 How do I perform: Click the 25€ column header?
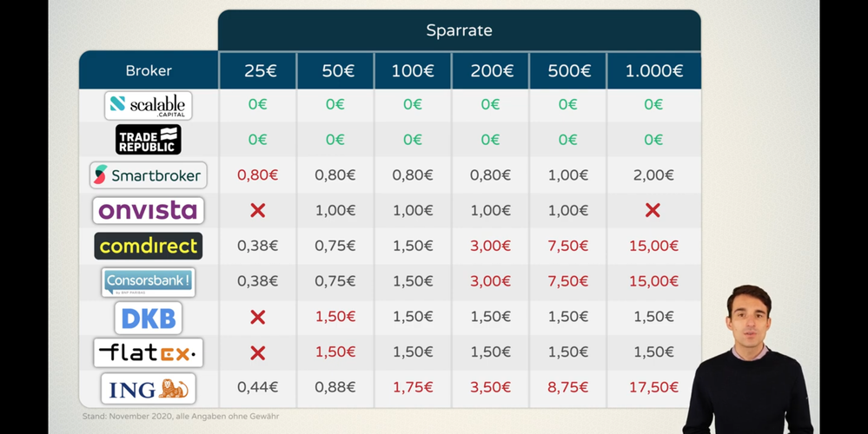click(x=257, y=70)
